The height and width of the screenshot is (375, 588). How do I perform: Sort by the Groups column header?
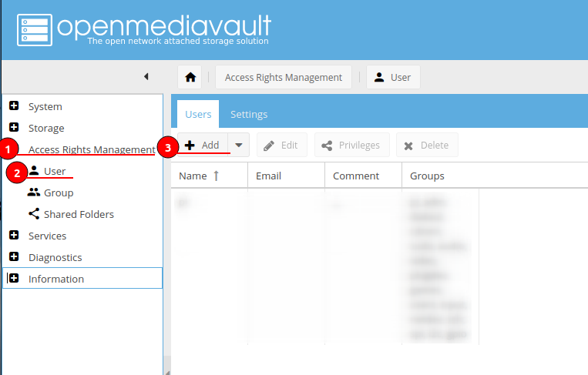tap(441, 176)
